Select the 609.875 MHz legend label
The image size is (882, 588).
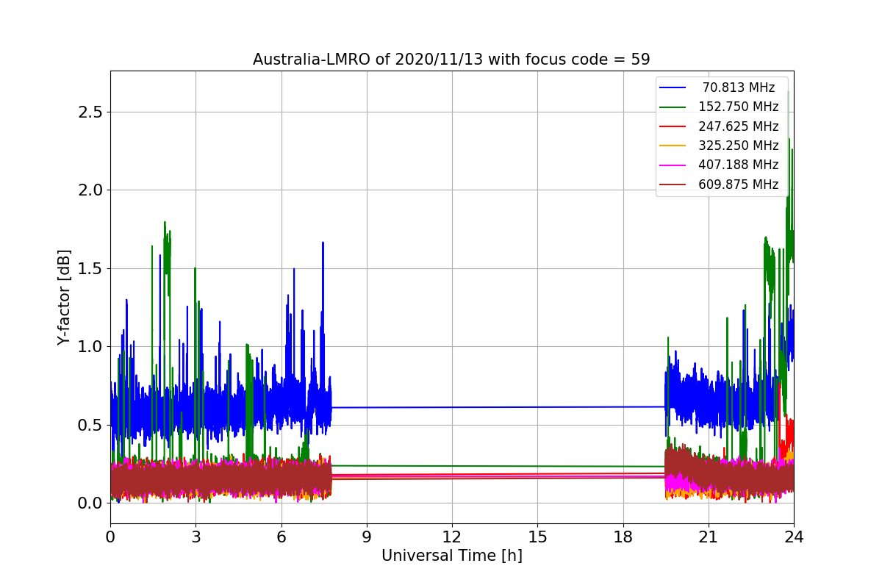pos(739,184)
